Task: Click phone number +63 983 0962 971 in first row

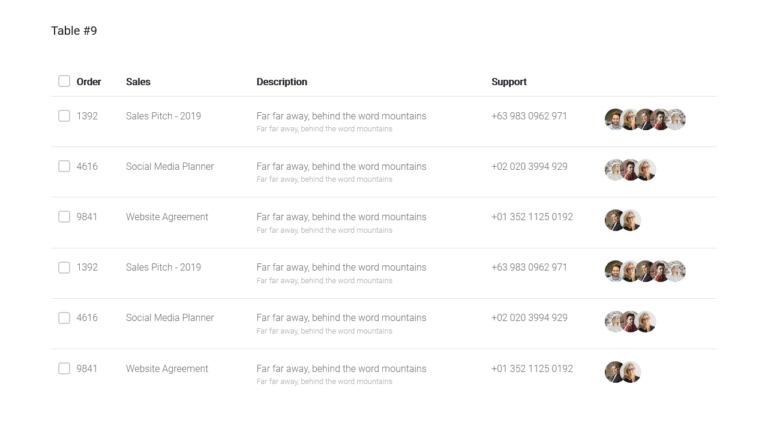Action: coord(529,116)
